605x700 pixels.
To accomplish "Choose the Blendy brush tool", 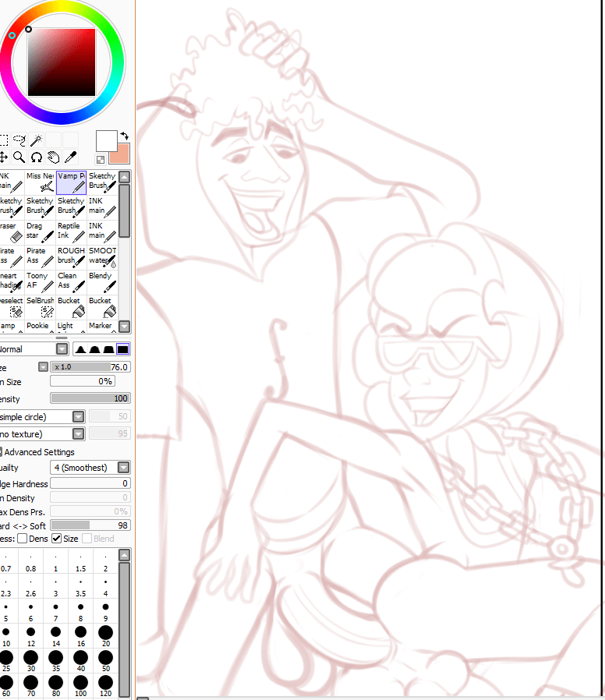I will 103,282.
